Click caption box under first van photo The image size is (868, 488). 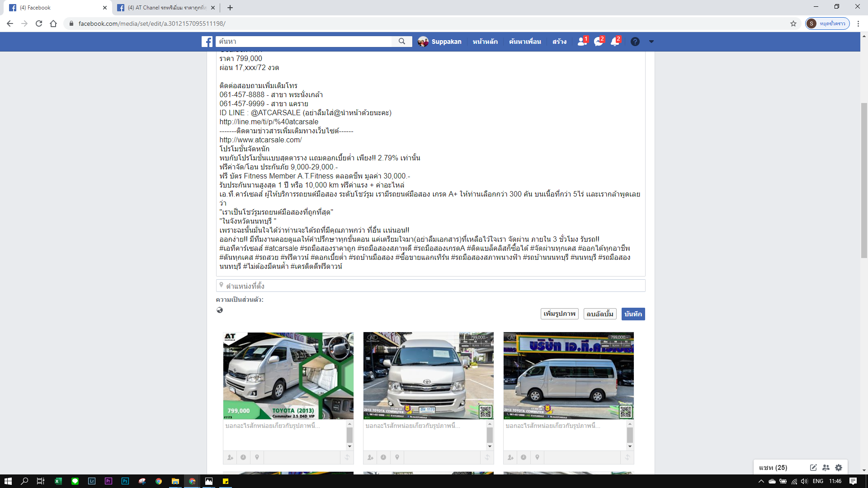285,435
